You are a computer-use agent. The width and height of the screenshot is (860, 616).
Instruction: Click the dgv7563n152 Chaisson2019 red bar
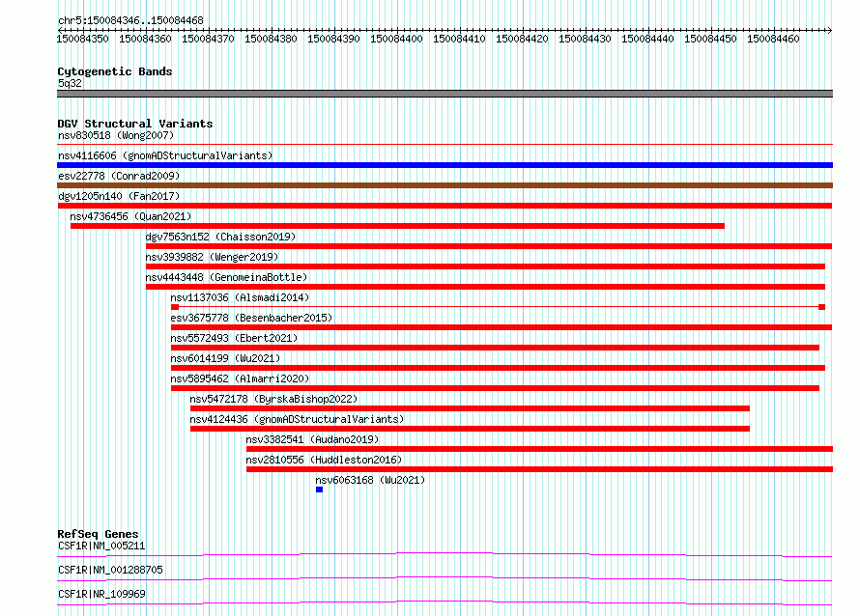tap(489, 246)
